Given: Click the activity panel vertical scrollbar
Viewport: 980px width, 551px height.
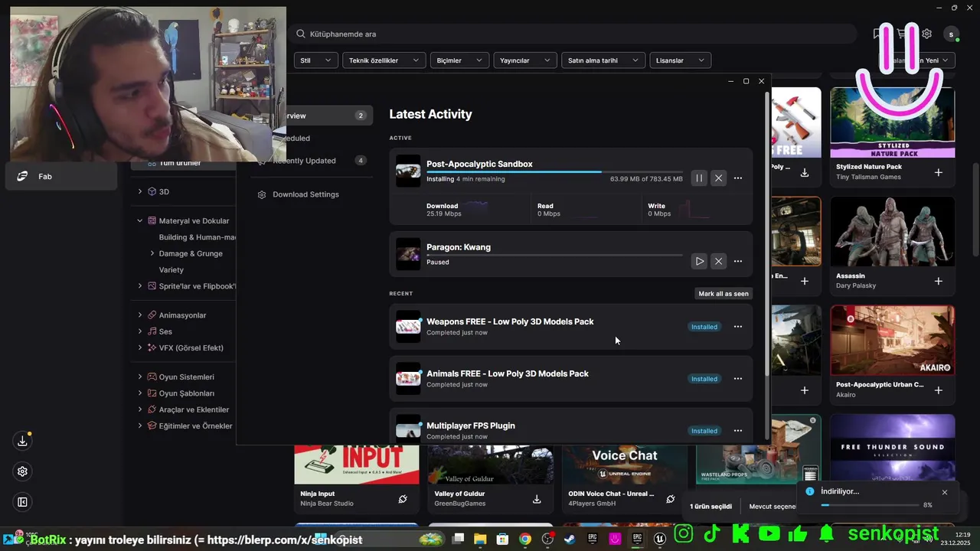Looking at the screenshot, I should pyautogui.click(x=767, y=233).
